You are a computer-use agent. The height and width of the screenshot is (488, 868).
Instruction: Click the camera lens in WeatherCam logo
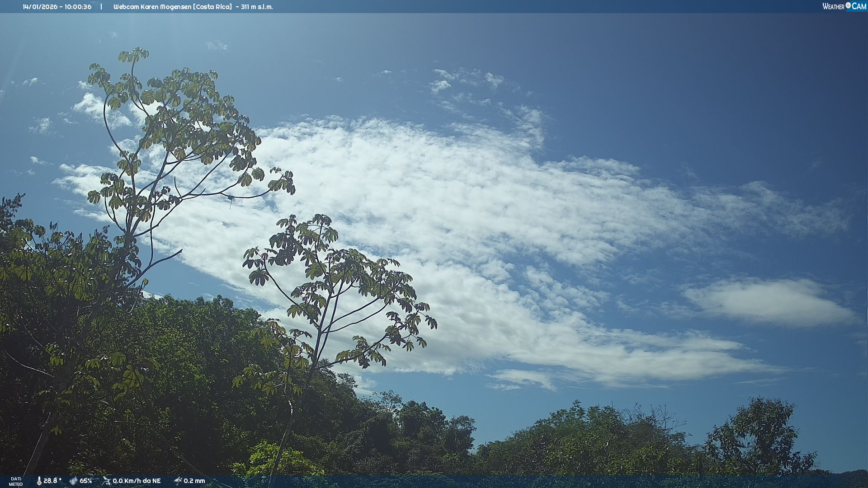pyautogui.click(x=848, y=5)
